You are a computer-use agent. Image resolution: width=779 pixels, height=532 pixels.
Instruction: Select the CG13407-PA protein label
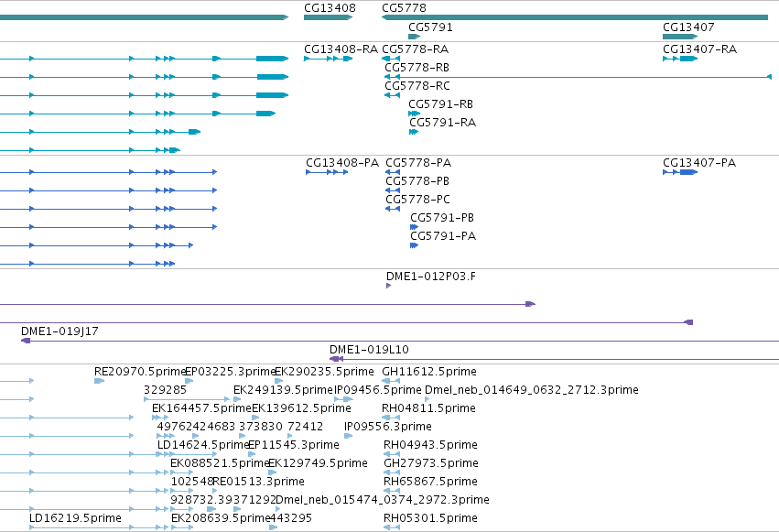(x=699, y=163)
